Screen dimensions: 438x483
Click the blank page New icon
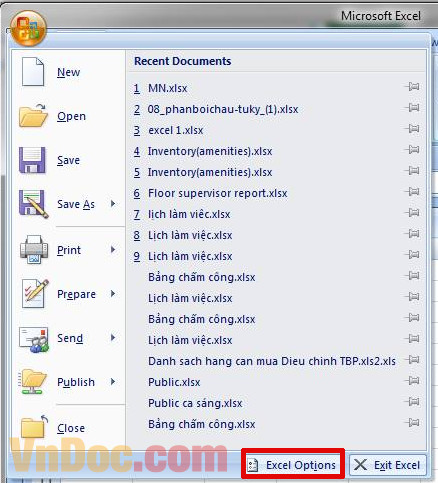[x=33, y=72]
